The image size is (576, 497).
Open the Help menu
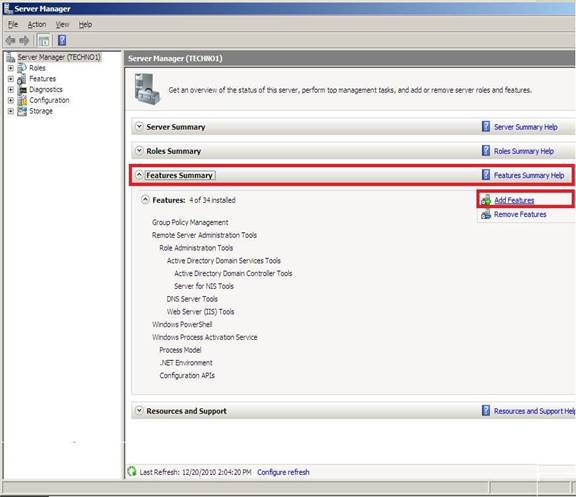coord(85,25)
